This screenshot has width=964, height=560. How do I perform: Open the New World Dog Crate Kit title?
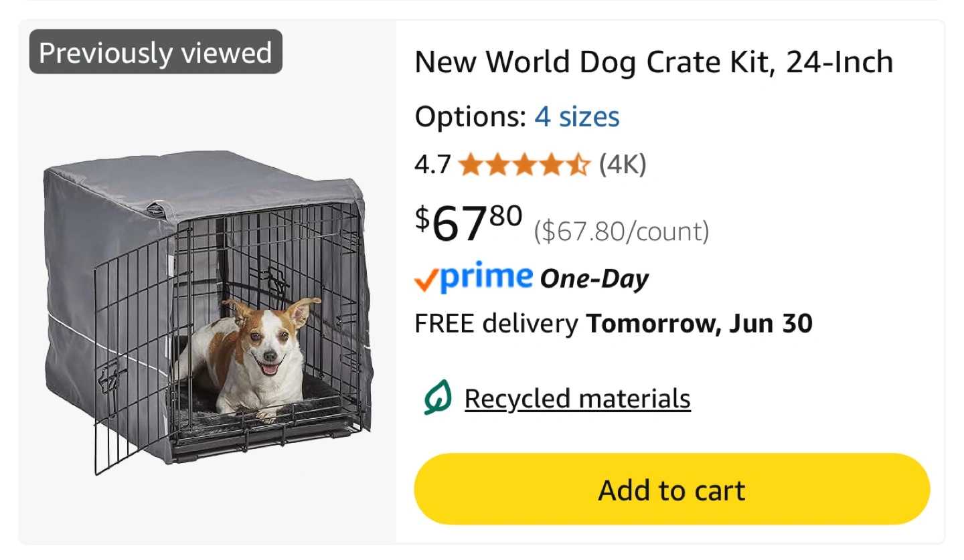click(x=653, y=62)
